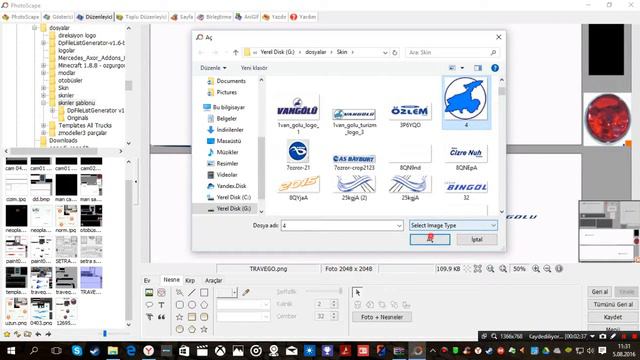640x360 pixels.
Task: Open Edge browser from the taskbar
Action: (x=131, y=351)
